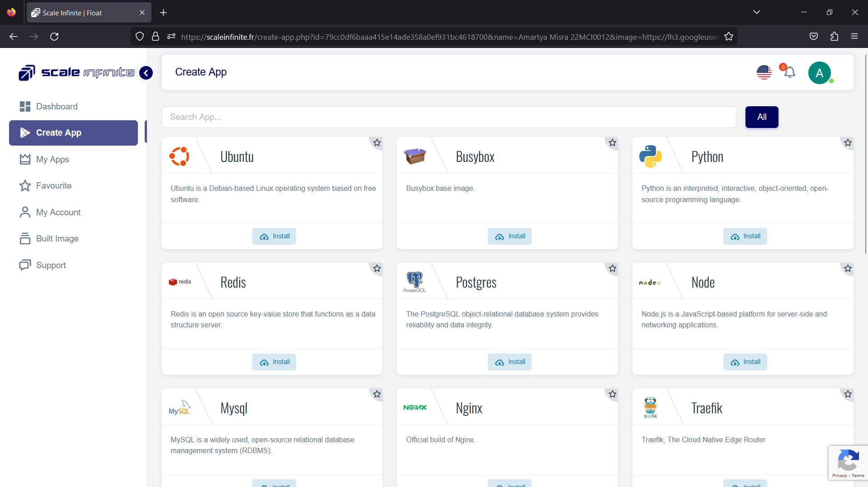Click the Built Image stack icon
The height and width of the screenshot is (487, 868).
pos(25,239)
